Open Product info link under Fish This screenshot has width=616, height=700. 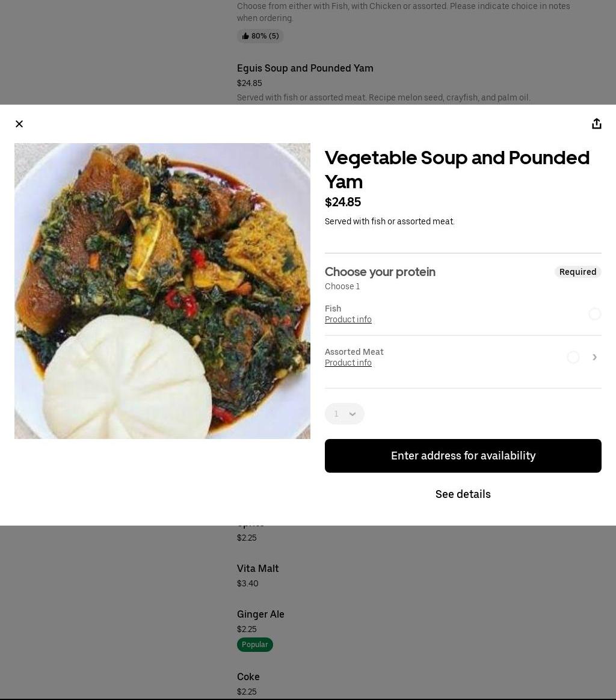[348, 320]
